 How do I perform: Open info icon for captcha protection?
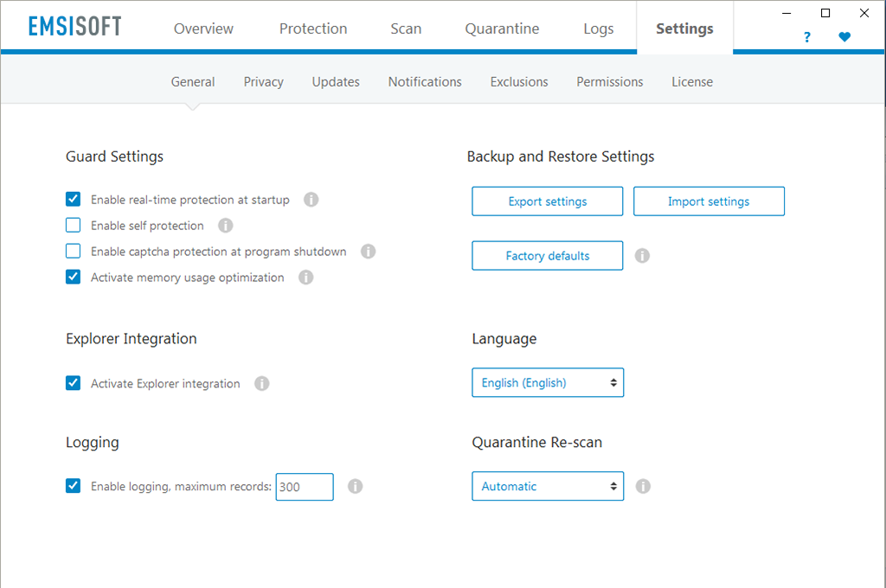368,252
